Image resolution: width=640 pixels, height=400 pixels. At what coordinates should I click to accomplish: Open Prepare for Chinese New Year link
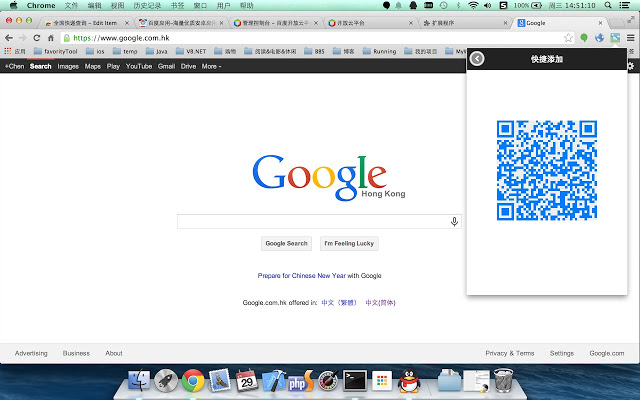302,276
